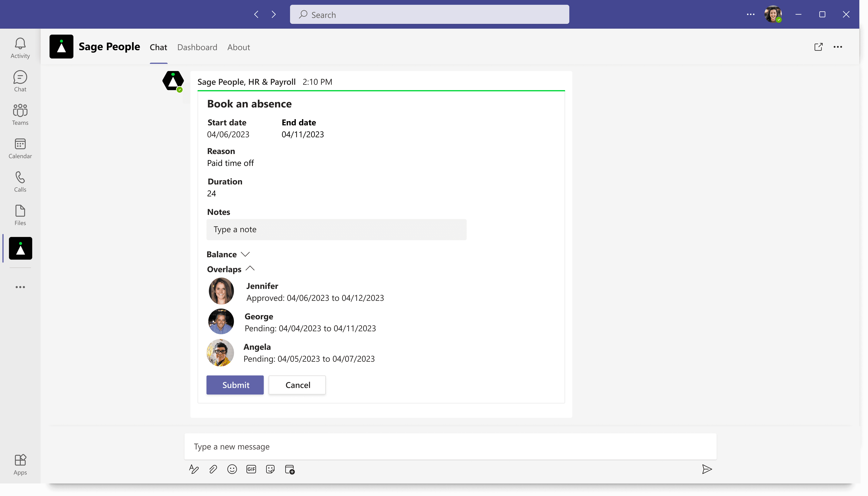Switch to the About tab
The width and height of the screenshot is (868, 496).
[238, 47]
